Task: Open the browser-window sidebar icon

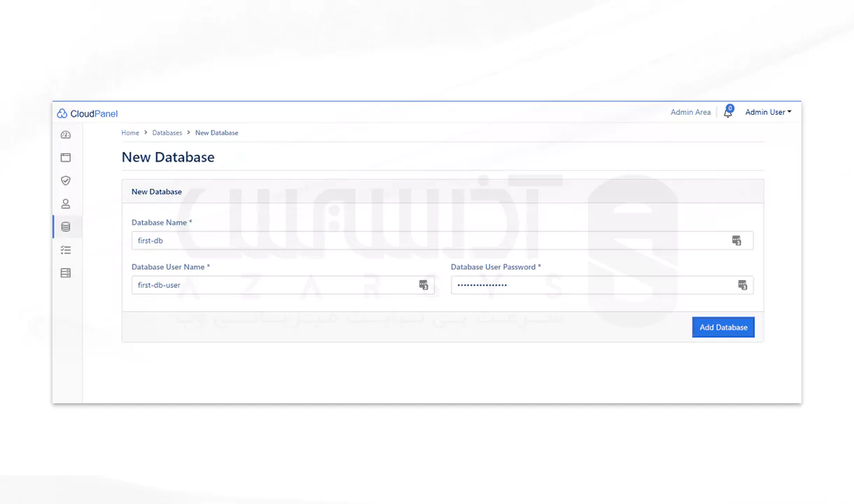Action: click(66, 157)
